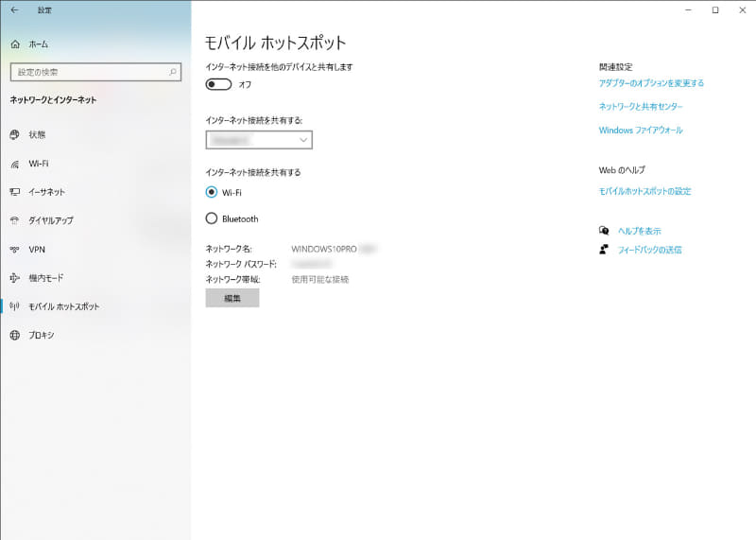Select the Wi-Fi radio button

pyautogui.click(x=211, y=192)
